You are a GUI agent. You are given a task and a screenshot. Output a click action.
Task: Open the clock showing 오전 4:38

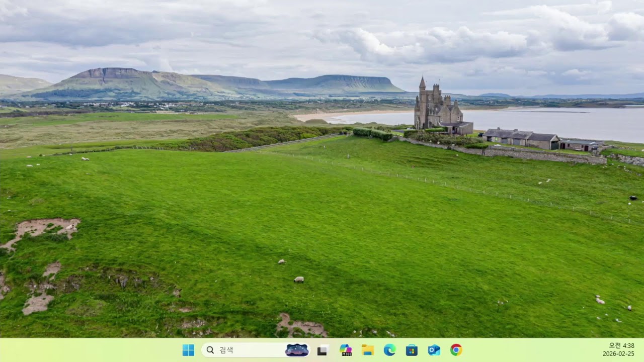[x=618, y=349]
